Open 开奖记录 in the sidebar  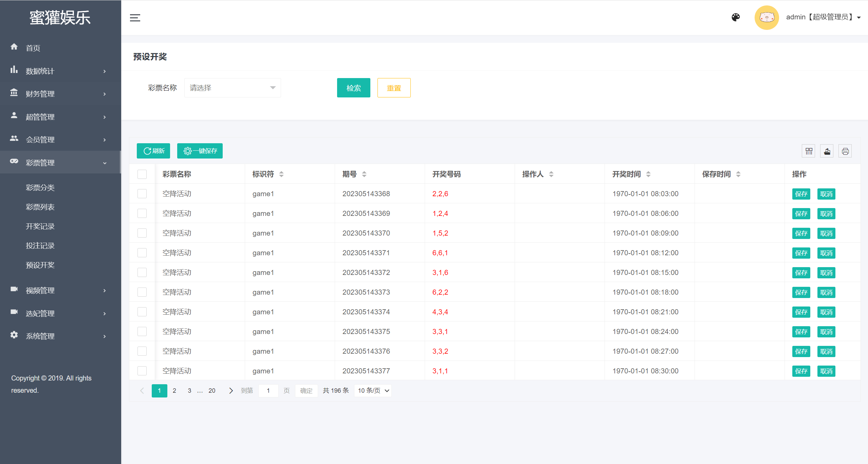(40, 226)
